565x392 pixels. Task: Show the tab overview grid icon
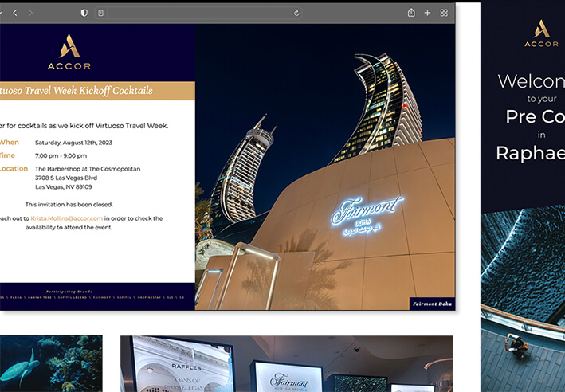[444, 13]
